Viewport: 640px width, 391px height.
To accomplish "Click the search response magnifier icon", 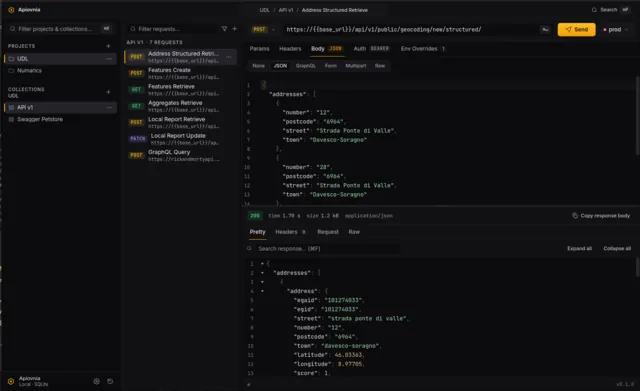I will (x=249, y=249).
